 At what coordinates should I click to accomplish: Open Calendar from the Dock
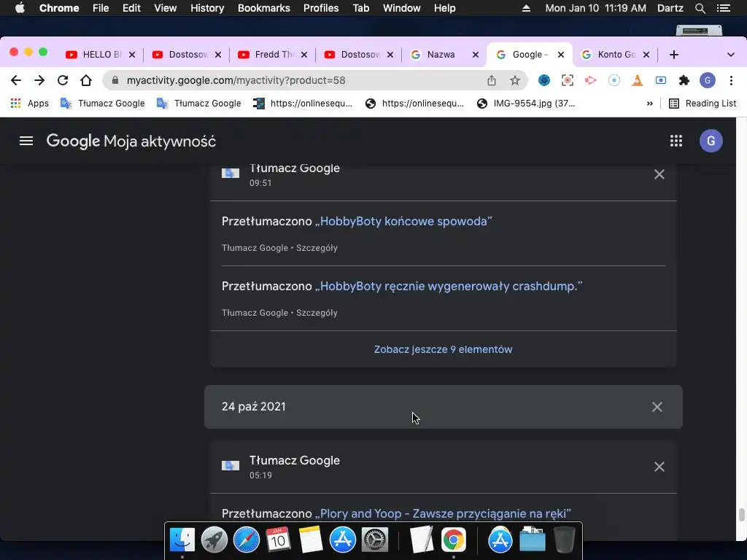[x=278, y=540]
